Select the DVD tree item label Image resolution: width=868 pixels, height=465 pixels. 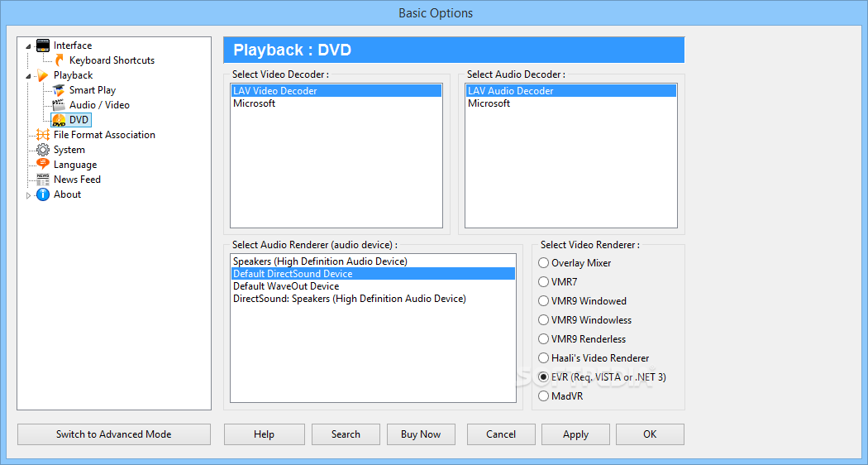point(79,120)
